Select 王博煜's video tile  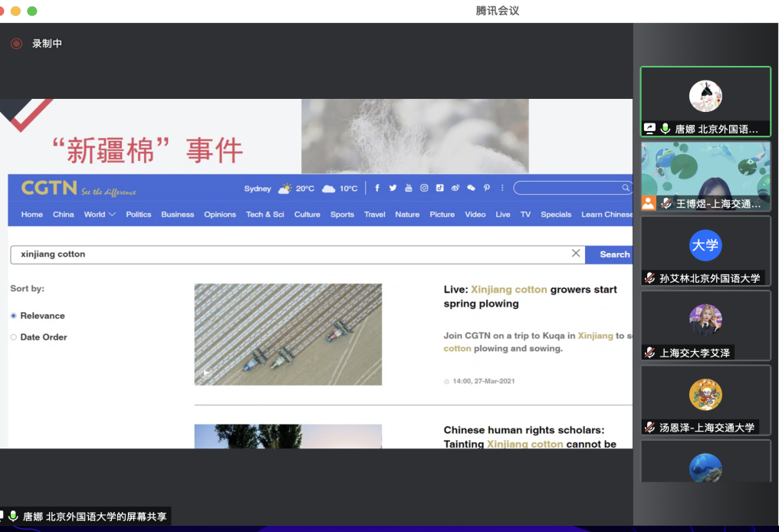click(x=705, y=176)
